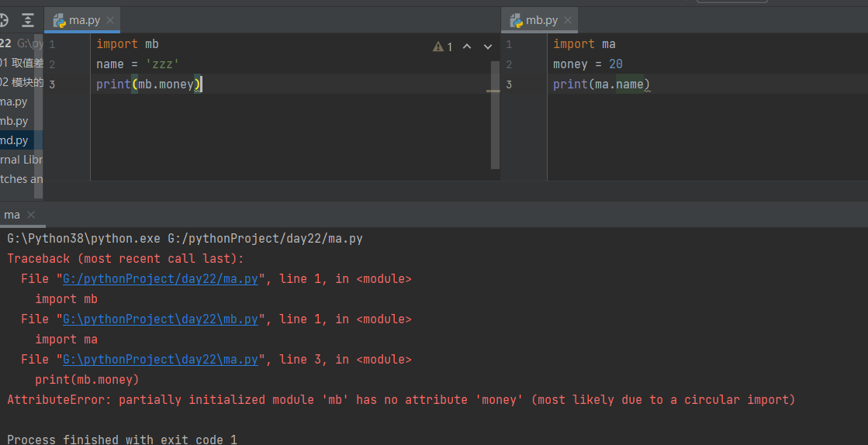Close the mb.py editor tab
Viewport: 868px width, 445px height.
tap(567, 20)
